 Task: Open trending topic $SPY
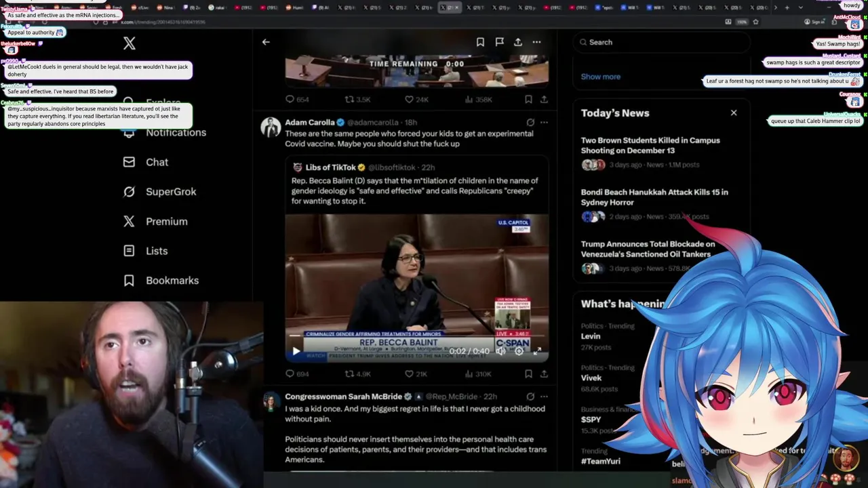pos(591,420)
